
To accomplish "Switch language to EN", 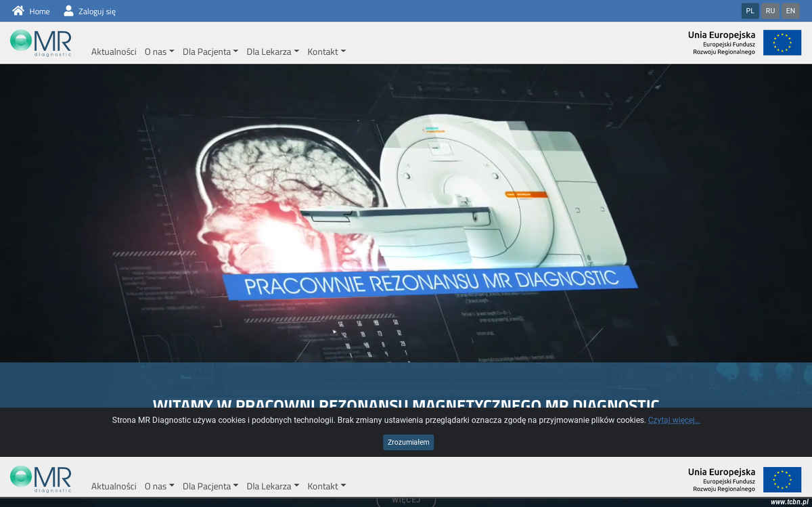I will click(x=790, y=11).
